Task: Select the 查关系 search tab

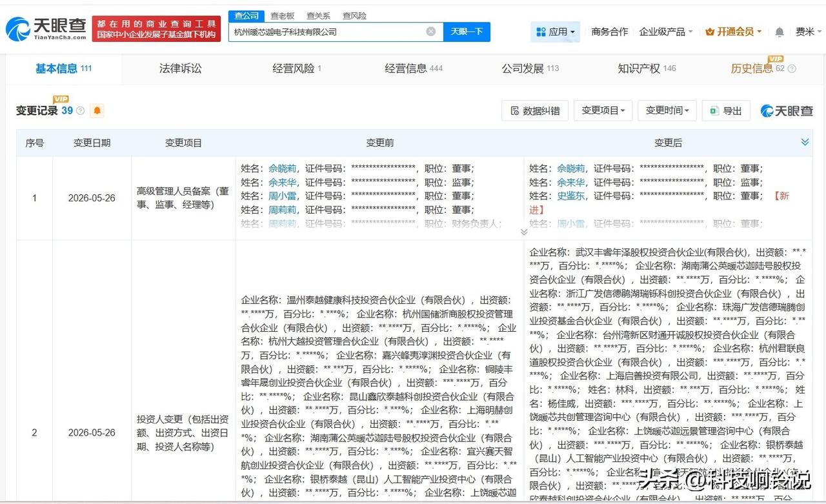Action: coord(318,15)
